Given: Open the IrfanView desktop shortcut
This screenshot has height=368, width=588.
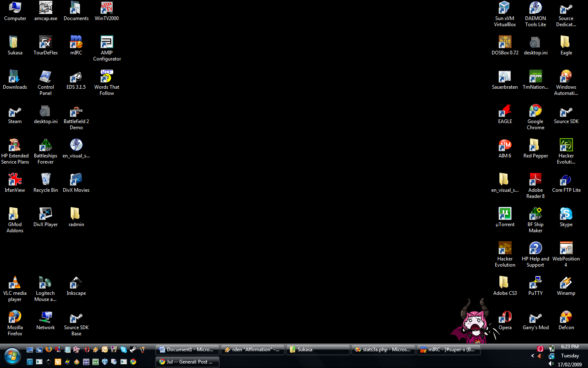Looking at the screenshot, I should 15,183.
